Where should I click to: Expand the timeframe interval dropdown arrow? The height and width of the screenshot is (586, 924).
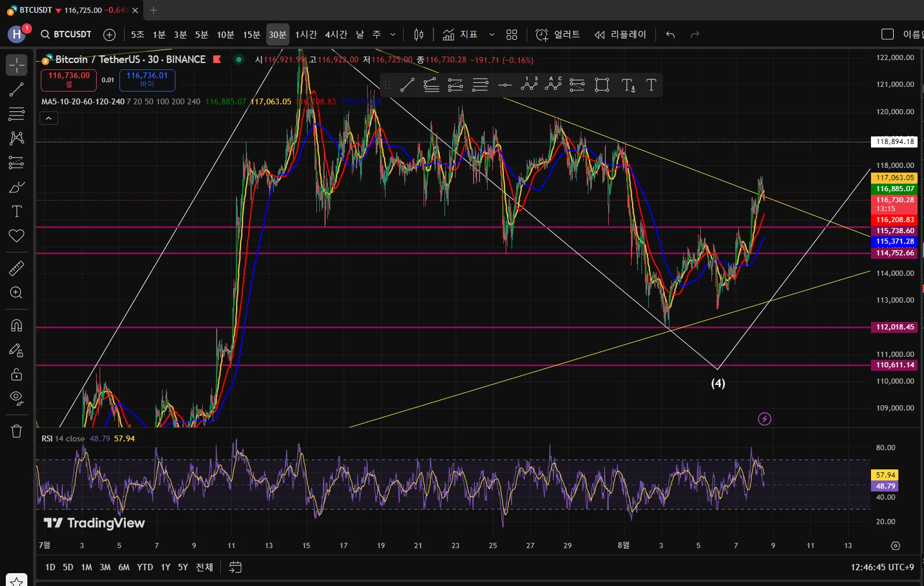coord(393,34)
